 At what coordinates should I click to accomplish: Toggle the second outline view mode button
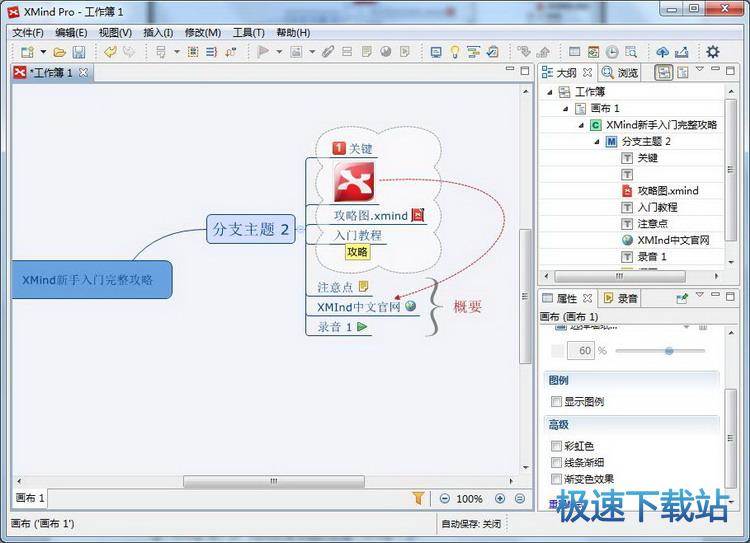[683, 72]
